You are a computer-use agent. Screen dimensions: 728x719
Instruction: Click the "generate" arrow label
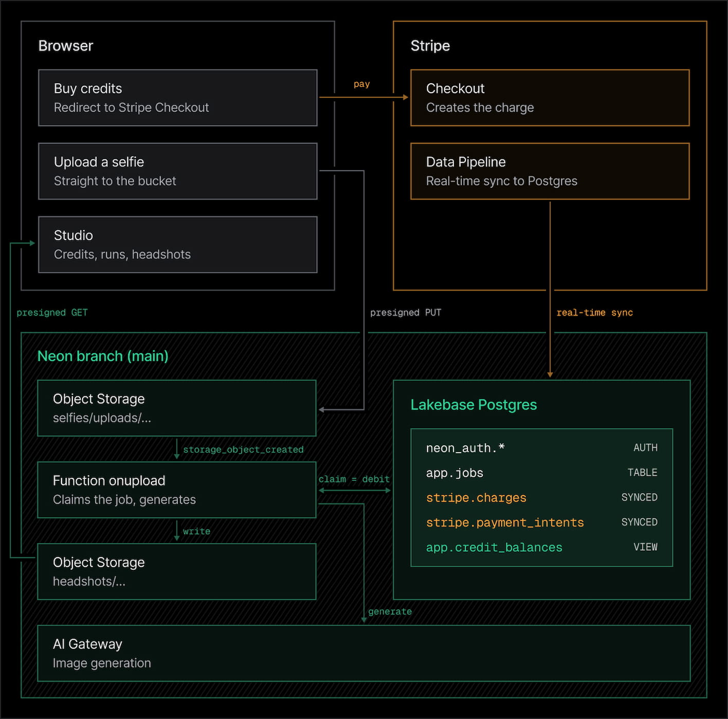pyautogui.click(x=390, y=612)
